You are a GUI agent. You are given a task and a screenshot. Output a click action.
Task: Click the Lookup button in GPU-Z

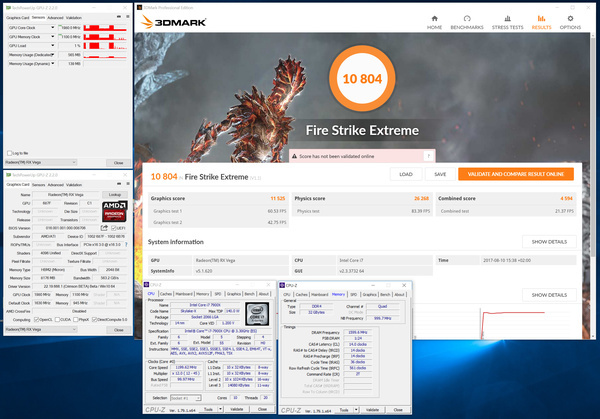coord(114,195)
